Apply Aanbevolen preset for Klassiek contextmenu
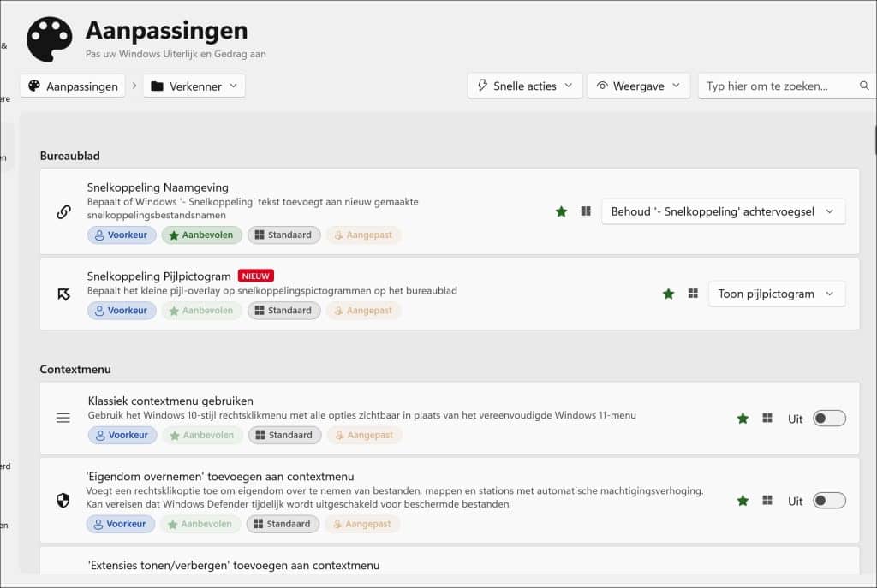877x588 pixels. point(202,435)
